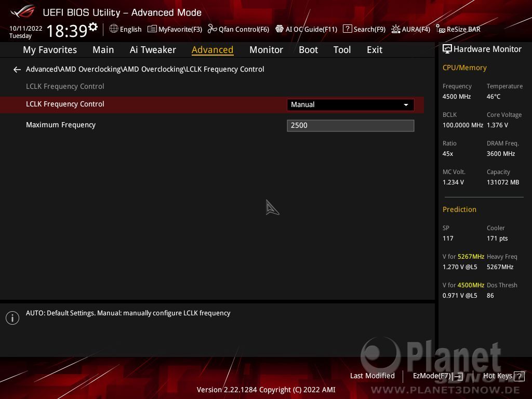This screenshot has height=399, width=532.
Task: Click the AUTO/Manual help description text
Action: [x=128, y=313]
